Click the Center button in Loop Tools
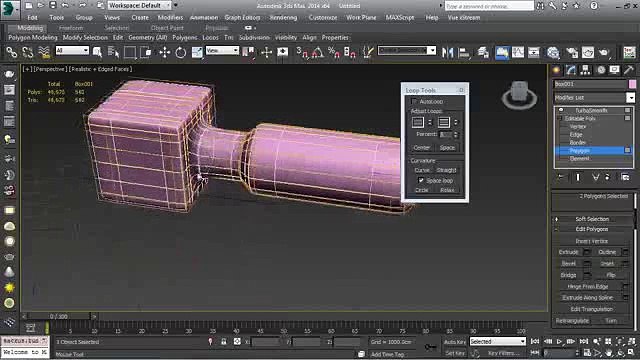Screen dimensions: 640x360 point(422,148)
